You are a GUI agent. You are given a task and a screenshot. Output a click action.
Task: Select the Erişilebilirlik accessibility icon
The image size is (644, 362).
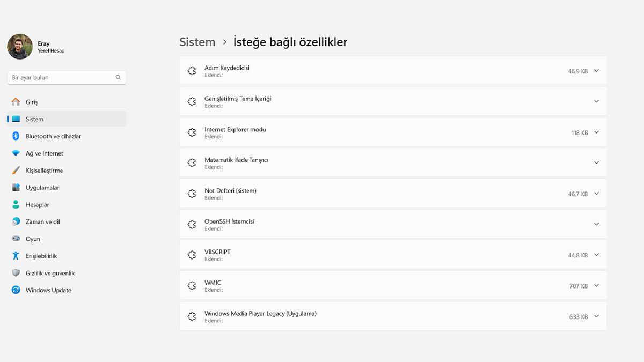[17, 256]
